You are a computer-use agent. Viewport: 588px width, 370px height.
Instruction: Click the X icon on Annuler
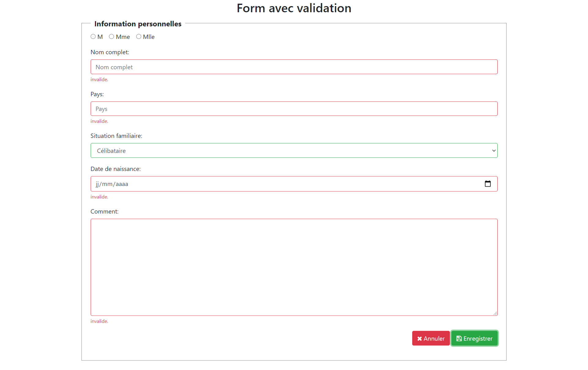click(x=420, y=338)
